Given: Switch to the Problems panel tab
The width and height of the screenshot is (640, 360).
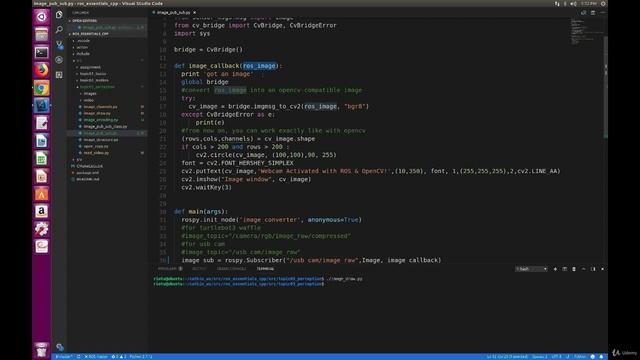Looking at the screenshot, I should pyautogui.click(x=170, y=269).
